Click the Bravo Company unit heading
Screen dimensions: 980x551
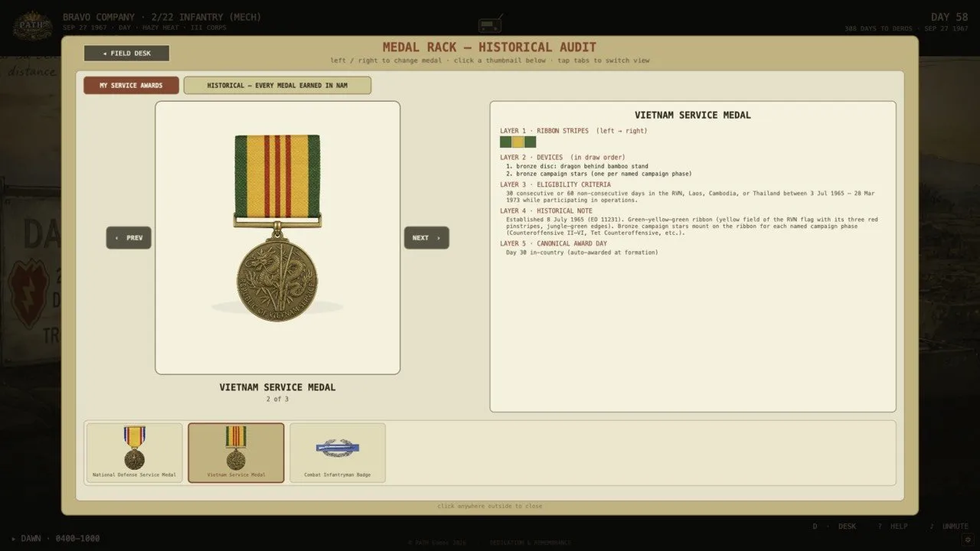[x=162, y=17]
